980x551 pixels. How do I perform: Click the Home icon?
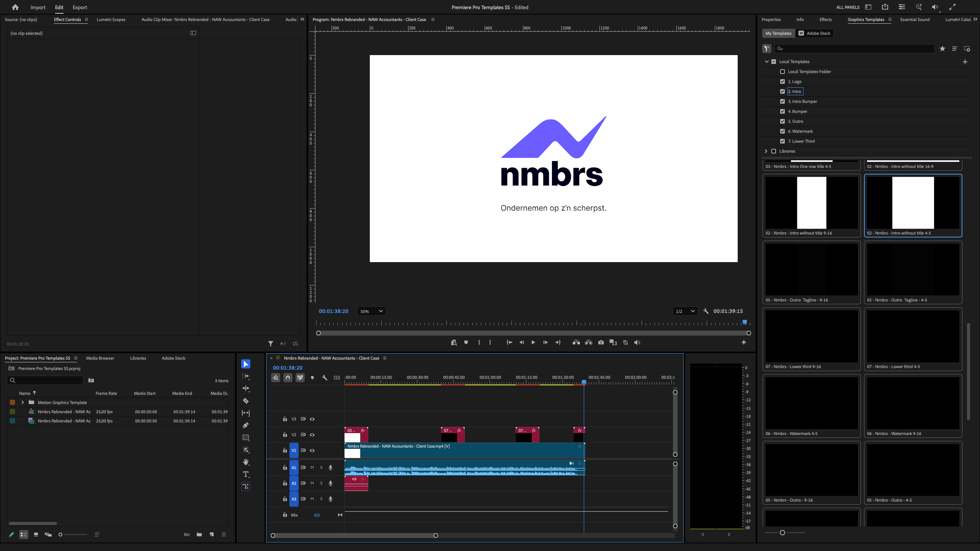15,7
